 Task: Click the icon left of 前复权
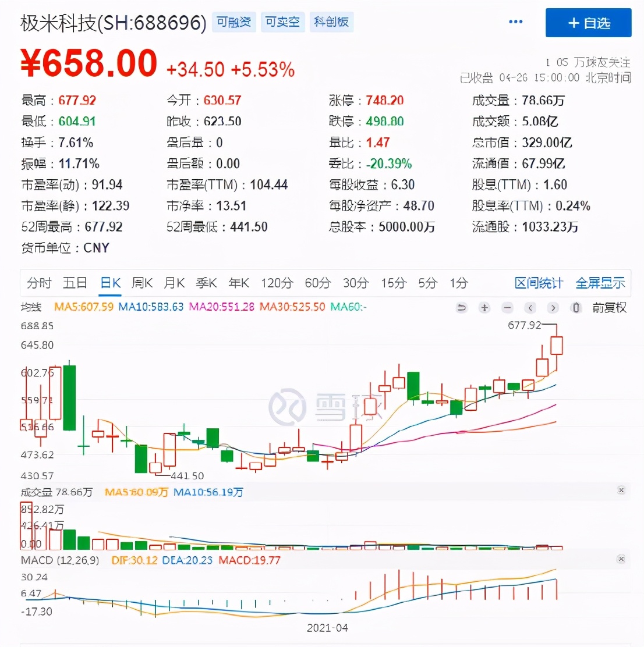(x=576, y=308)
